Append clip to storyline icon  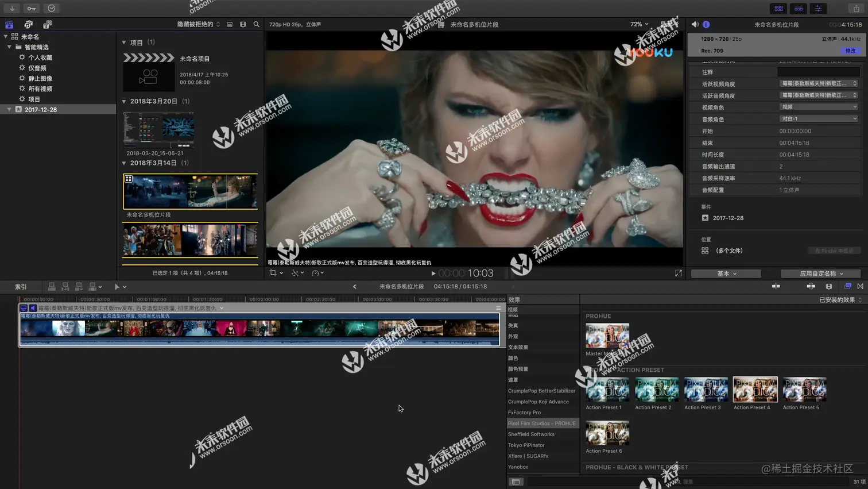(79, 286)
